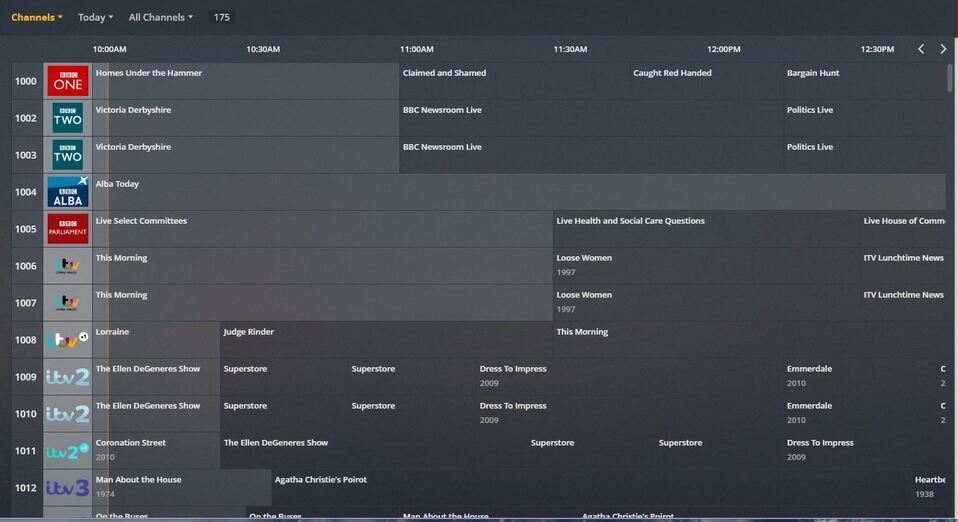
Task: Open The Ellen DeGeneres Show on 1009
Action: (156, 377)
